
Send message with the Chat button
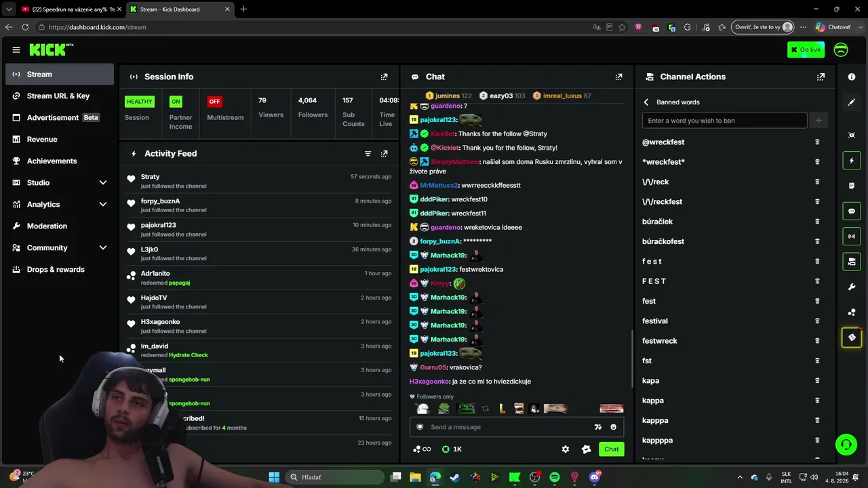click(x=612, y=449)
